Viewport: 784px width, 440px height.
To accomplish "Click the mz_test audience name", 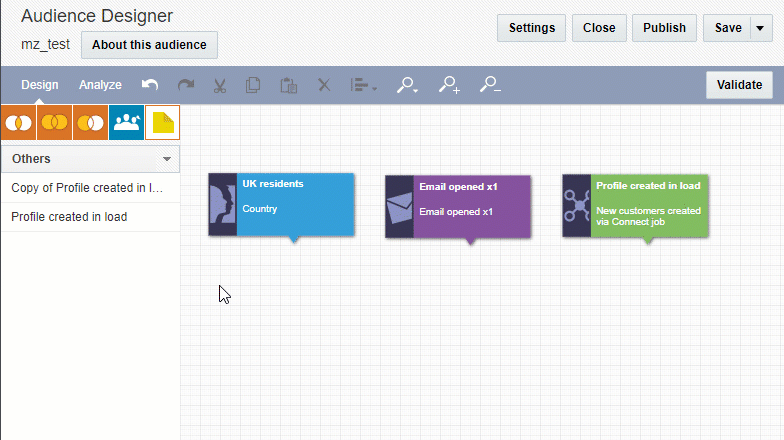I will 46,44.
